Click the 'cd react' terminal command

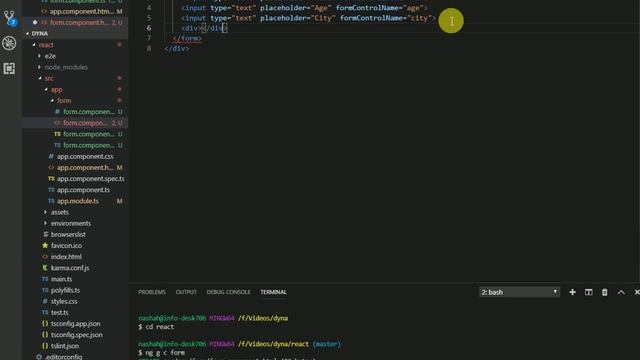click(160, 327)
